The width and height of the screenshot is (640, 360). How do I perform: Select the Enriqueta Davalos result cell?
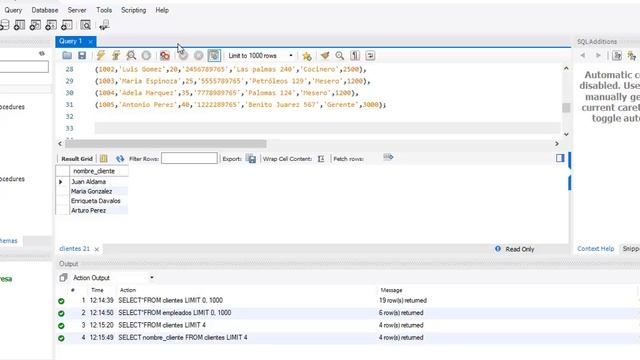(x=98, y=201)
